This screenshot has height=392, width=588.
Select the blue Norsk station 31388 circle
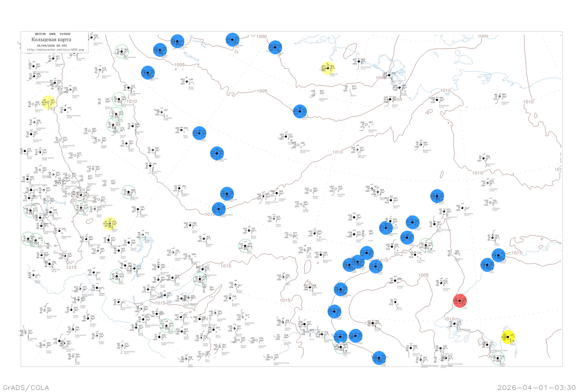379,358
